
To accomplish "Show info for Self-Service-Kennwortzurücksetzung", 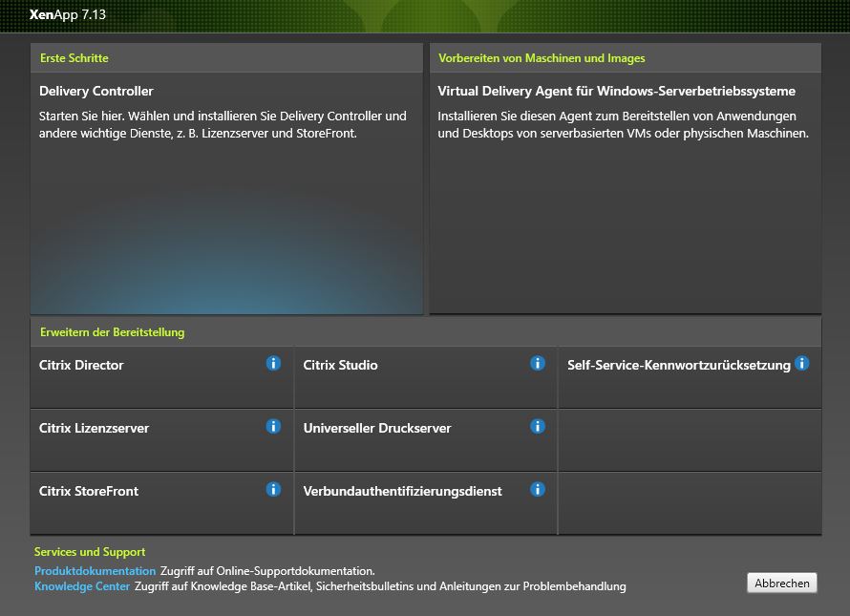I will tap(801, 363).
